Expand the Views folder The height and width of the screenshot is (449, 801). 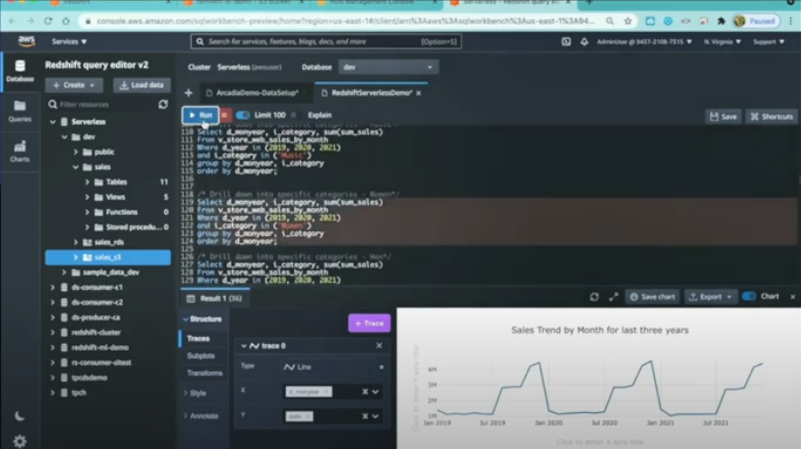point(87,197)
